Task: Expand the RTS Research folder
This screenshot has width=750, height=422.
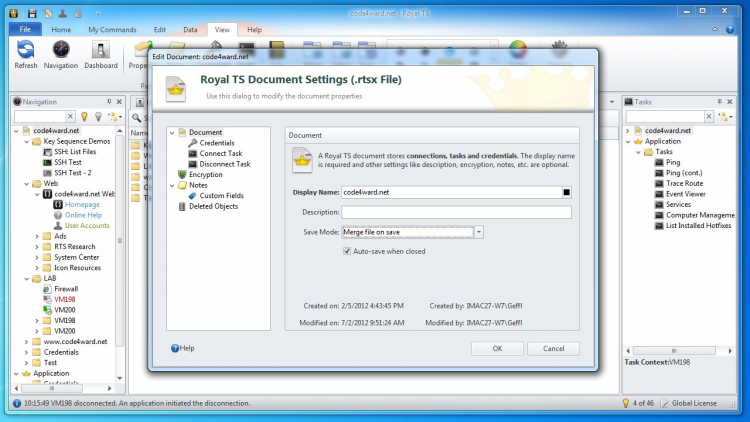Action: click(37, 246)
